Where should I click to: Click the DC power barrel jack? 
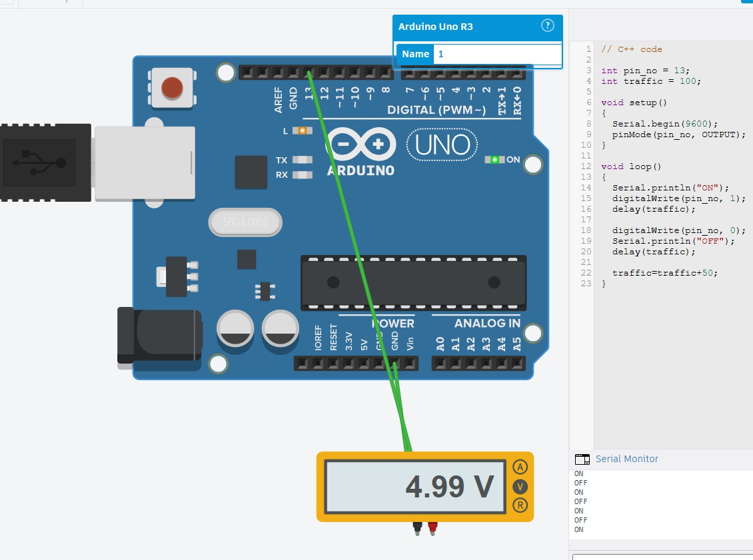[159, 336]
